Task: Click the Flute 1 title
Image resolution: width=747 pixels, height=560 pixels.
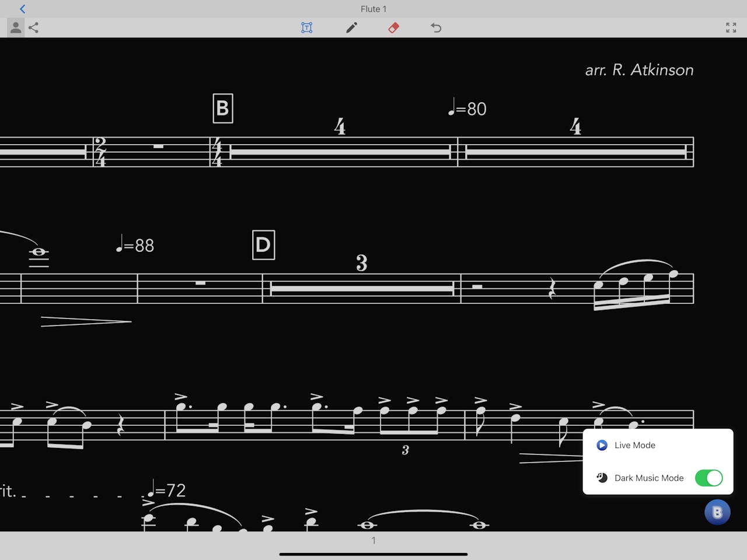Action: coord(373,9)
